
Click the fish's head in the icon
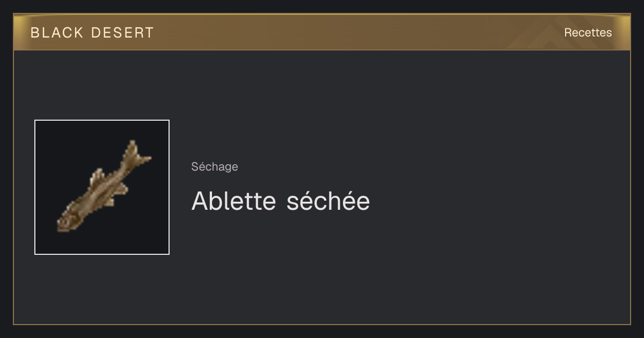(67, 221)
